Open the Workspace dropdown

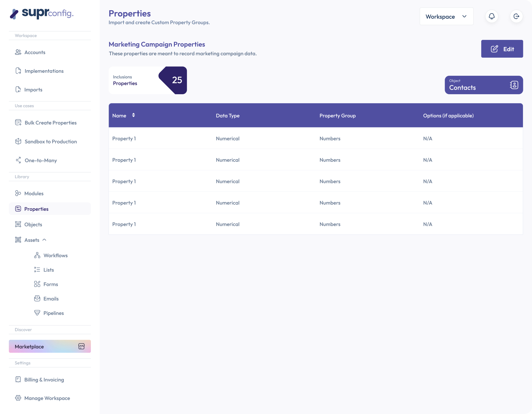(x=446, y=17)
